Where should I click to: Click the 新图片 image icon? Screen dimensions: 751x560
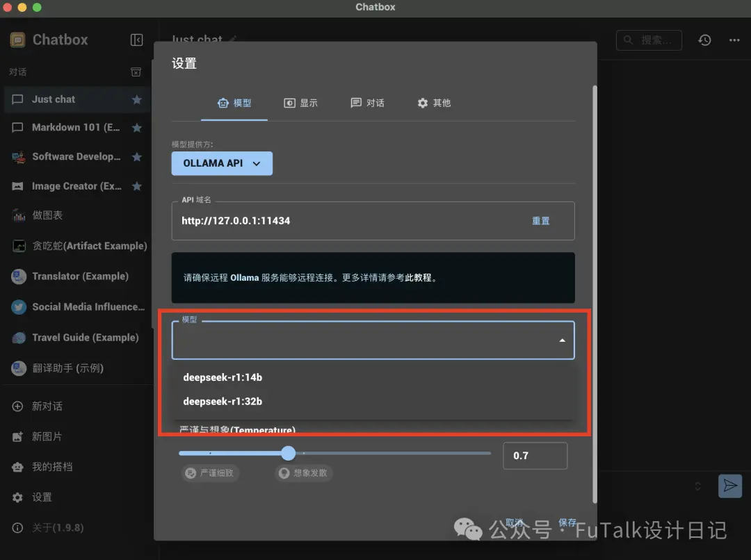click(17, 436)
